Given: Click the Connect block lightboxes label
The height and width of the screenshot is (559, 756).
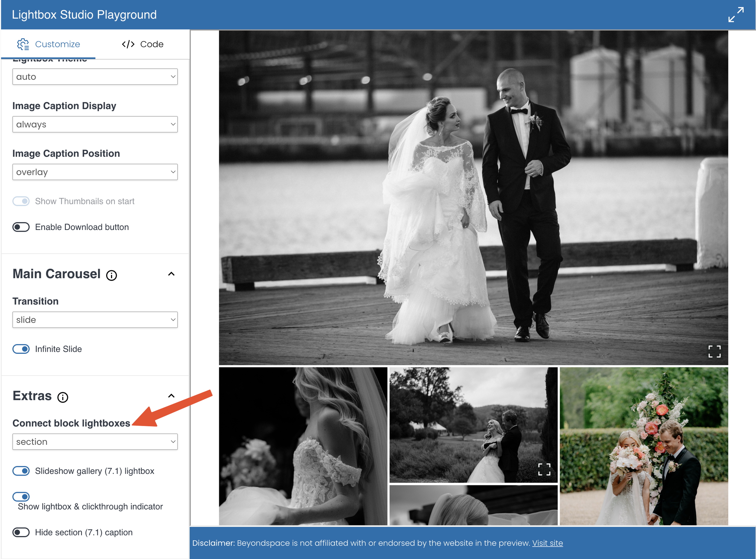Looking at the screenshot, I should coord(71,423).
